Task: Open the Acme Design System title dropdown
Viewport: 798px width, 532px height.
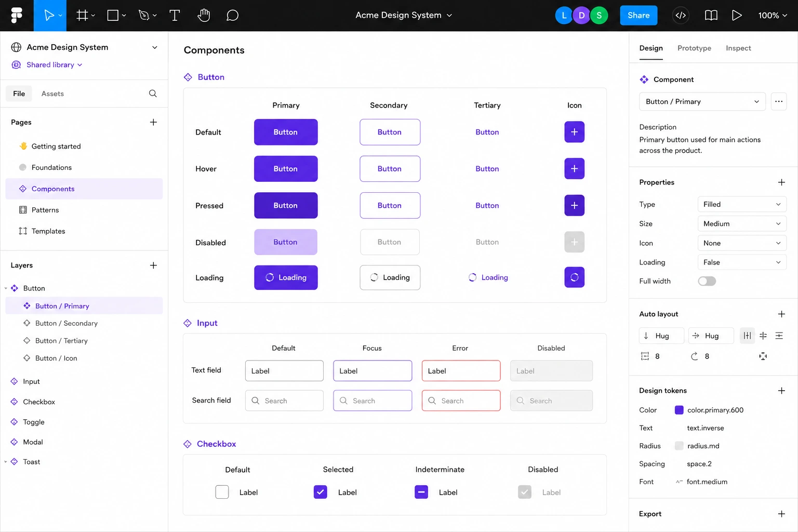Action: pos(404,16)
